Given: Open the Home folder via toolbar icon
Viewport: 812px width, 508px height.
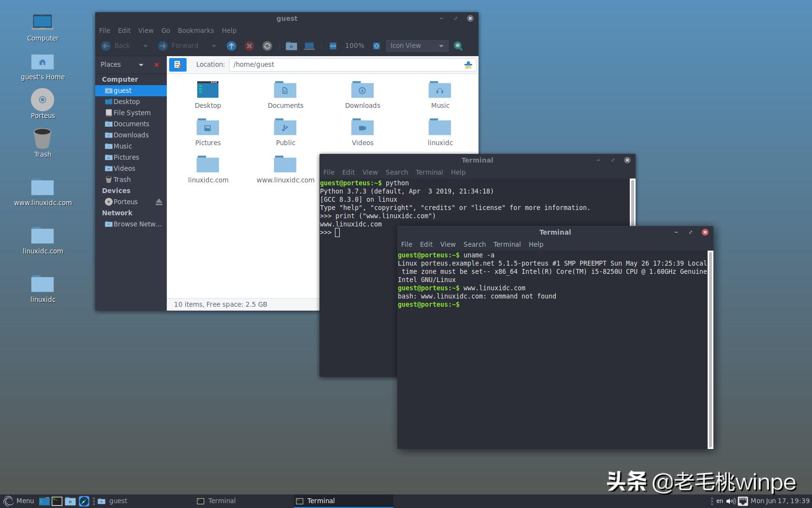Looking at the screenshot, I should pyautogui.click(x=291, y=46).
